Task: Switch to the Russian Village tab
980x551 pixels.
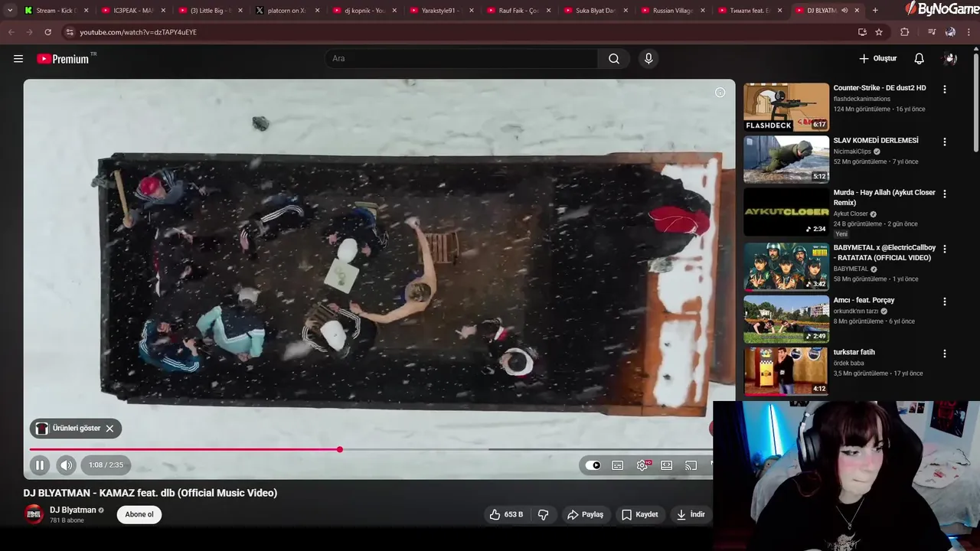Action: point(671,11)
